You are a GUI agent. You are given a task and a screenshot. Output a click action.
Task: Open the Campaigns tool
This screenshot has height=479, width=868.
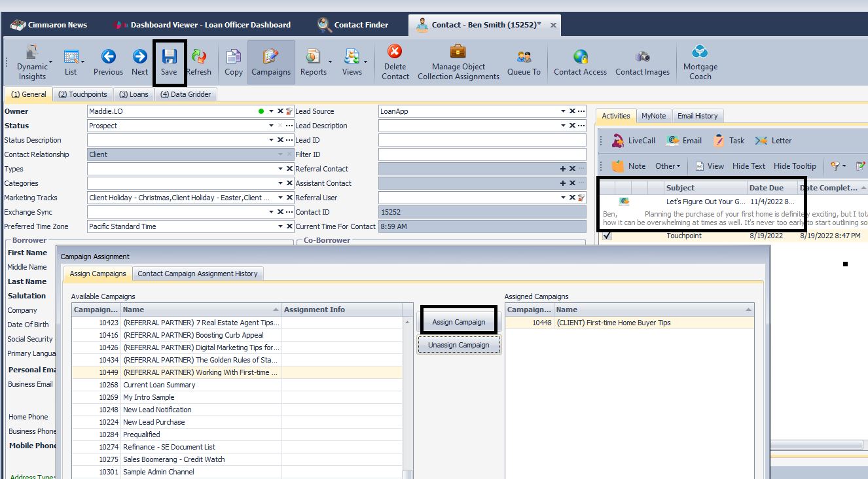271,62
